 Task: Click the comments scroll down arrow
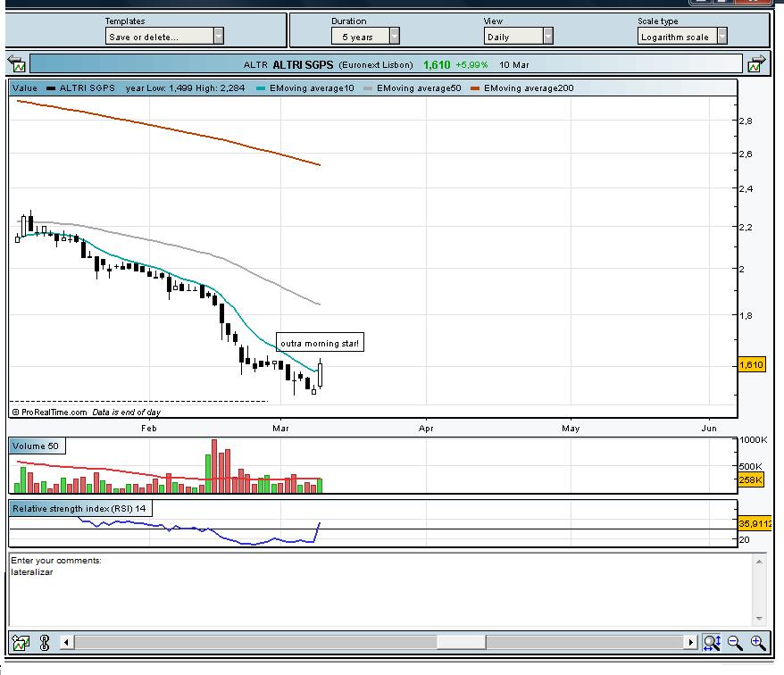(x=759, y=619)
